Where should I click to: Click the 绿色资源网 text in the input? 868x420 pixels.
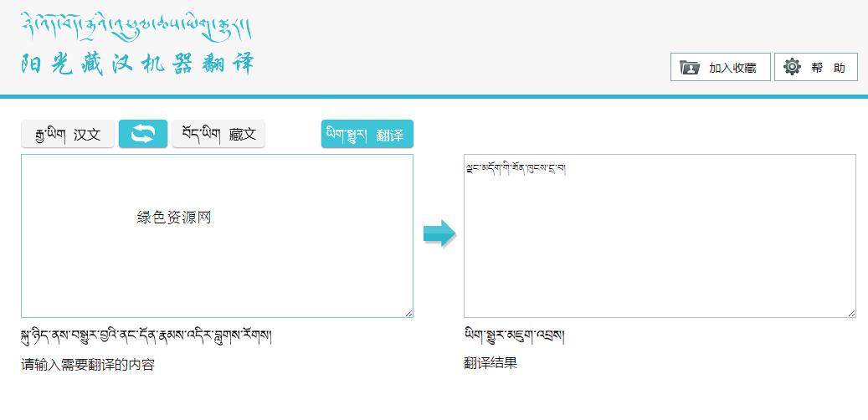[x=174, y=218]
